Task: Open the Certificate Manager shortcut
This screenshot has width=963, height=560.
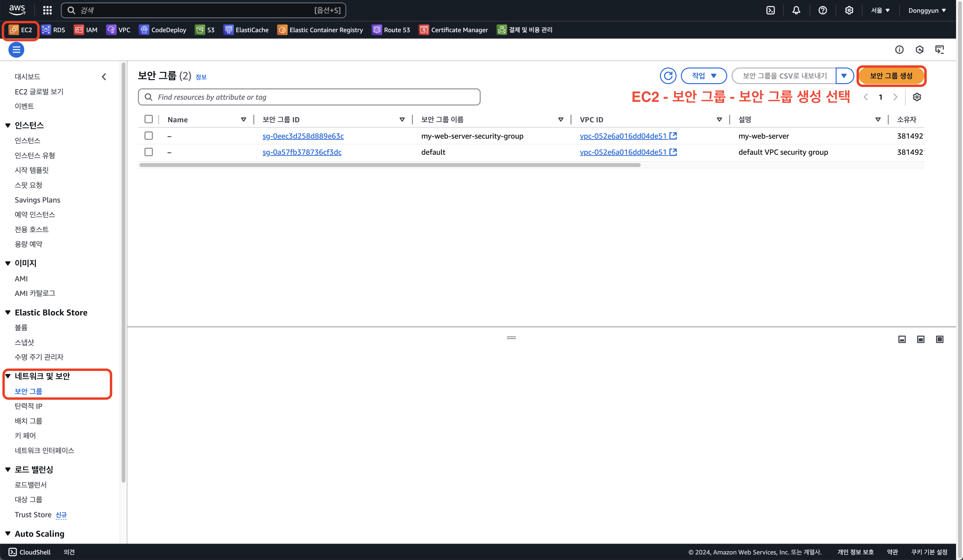Action: (454, 30)
